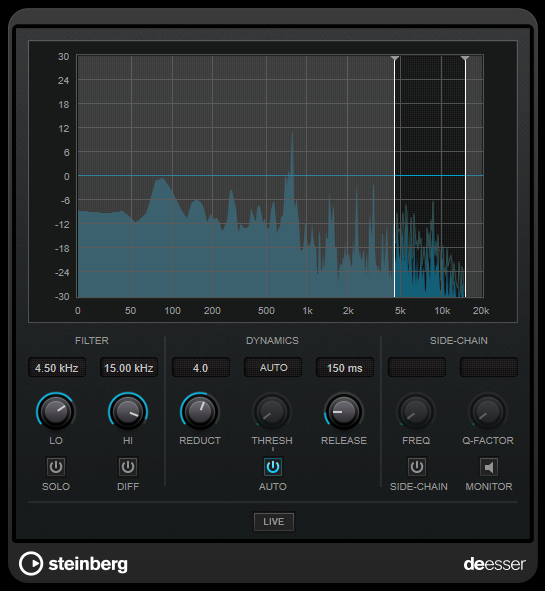The height and width of the screenshot is (591, 545).
Task: Click the Q-FACTOR knob
Action: (x=488, y=412)
